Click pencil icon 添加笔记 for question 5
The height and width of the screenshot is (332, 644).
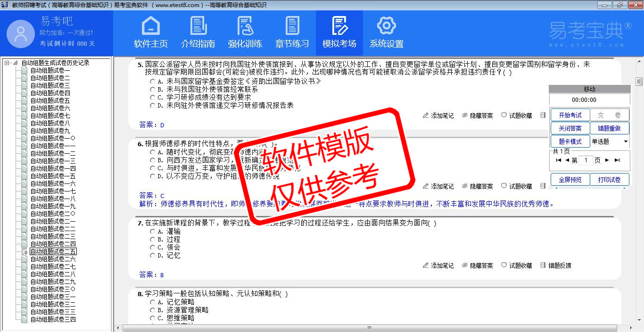click(x=426, y=116)
